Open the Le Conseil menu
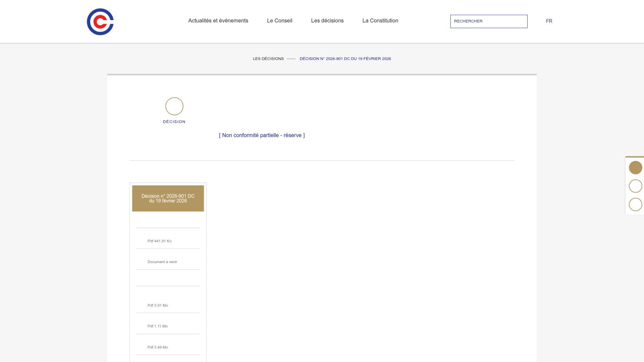This screenshot has width=644, height=362. (280, 21)
